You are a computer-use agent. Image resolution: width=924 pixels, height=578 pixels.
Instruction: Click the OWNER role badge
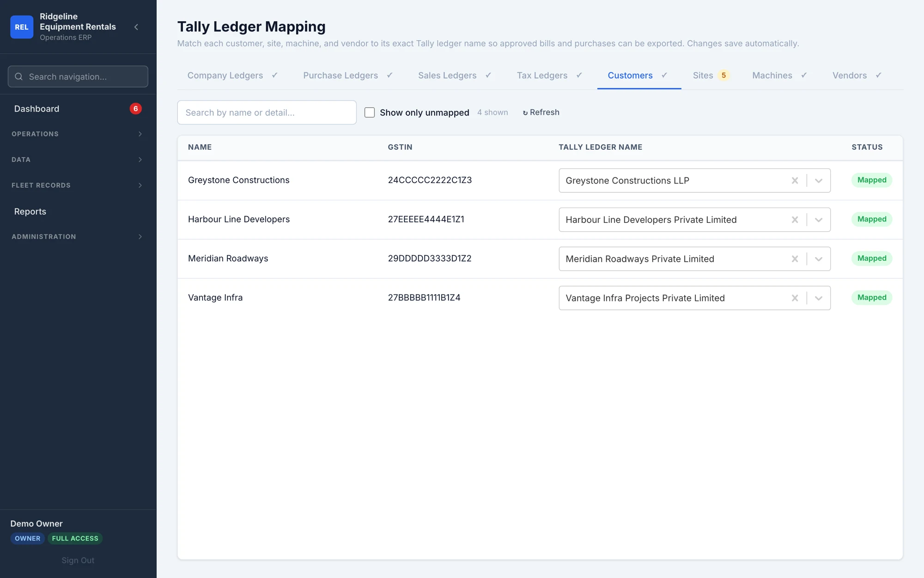pyautogui.click(x=27, y=538)
